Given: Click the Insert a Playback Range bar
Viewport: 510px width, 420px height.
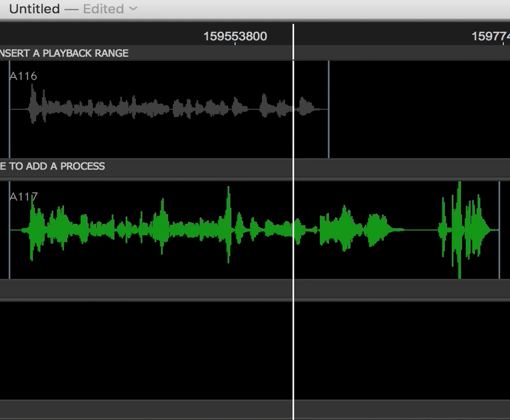Looking at the screenshot, I should click(x=64, y=53).
